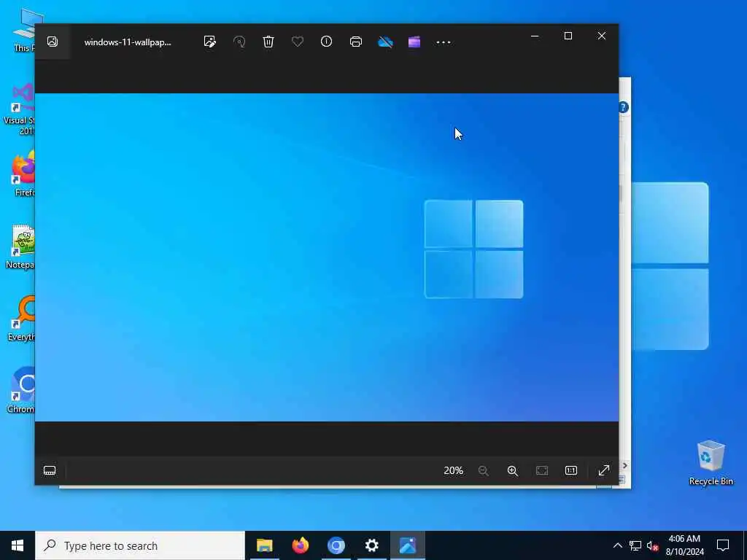Maximize the Photos window
The width and height of the screenshot is (747, 560).
pyautogui.click(x=568, y=36)
